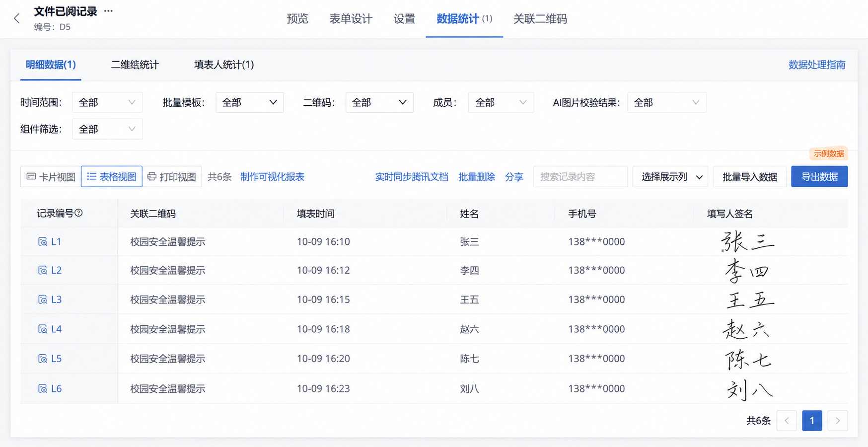
Task: Open the 赵六 signature image
Action: 746,329
